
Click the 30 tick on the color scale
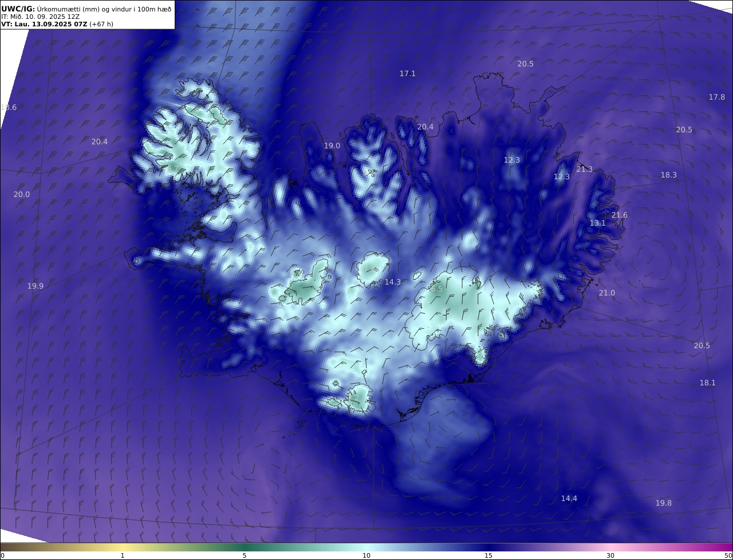(610, 555)
